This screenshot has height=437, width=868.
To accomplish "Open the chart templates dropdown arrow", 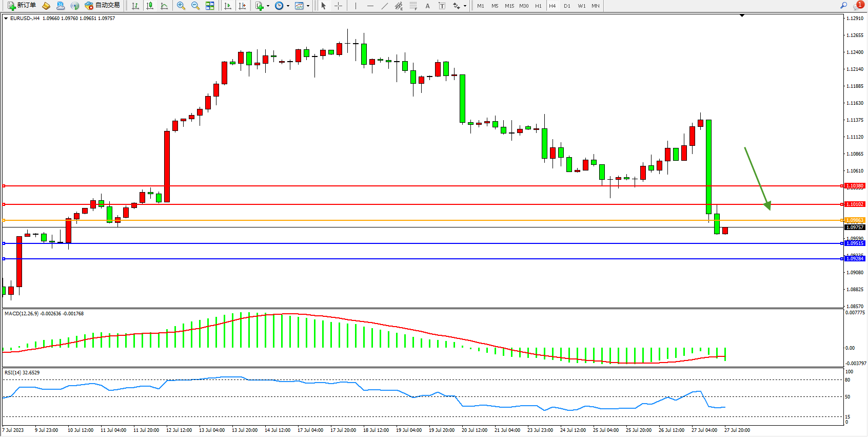I will [x=308, y=6].
